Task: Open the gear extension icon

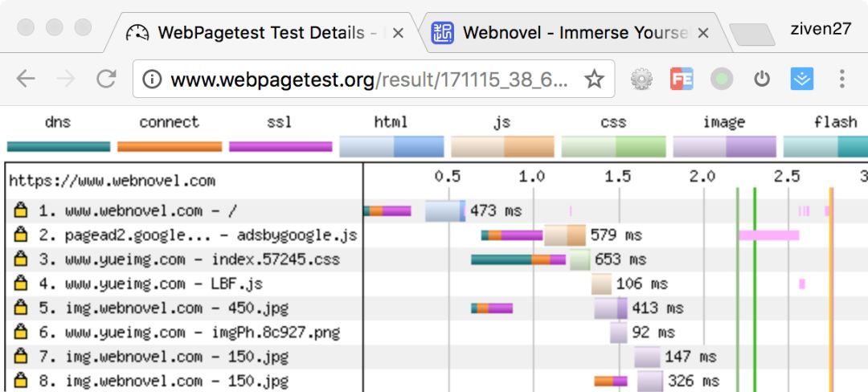Action: tap(641, 79)
